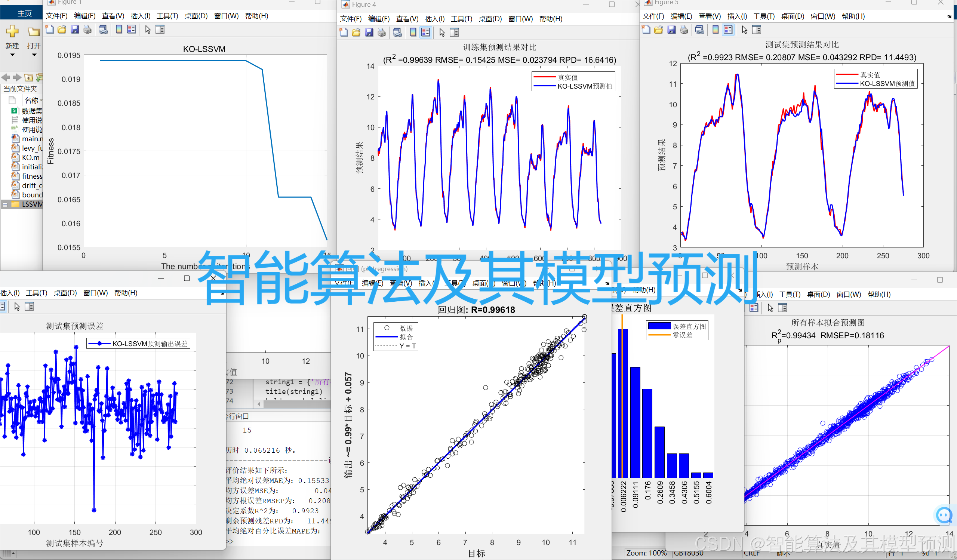
Task: Click Open File icon in Figure 4 toolbar
Action: tap(356, 32)
